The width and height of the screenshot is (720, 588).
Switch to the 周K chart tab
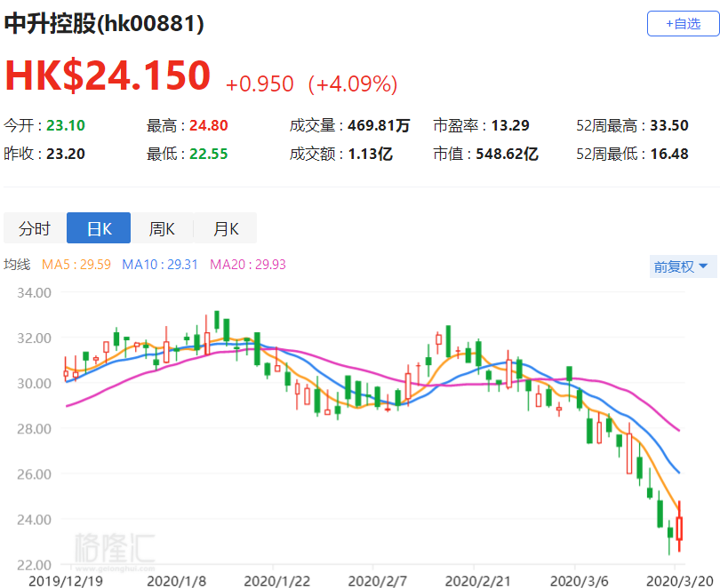click(x=162, y=228)
